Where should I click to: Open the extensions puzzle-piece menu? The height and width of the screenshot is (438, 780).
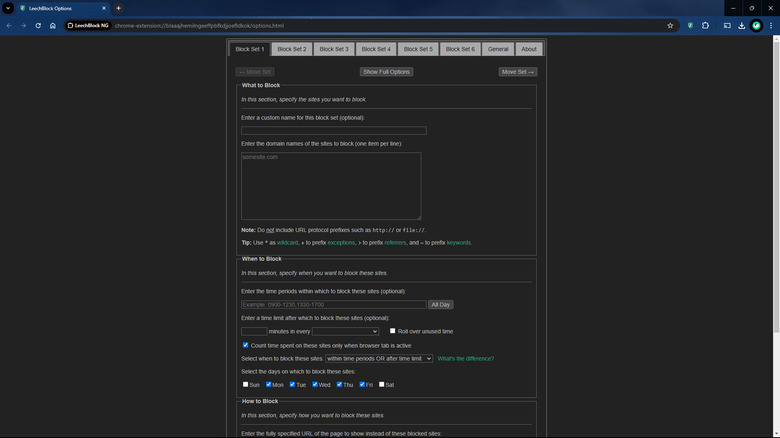pos(706,25)
